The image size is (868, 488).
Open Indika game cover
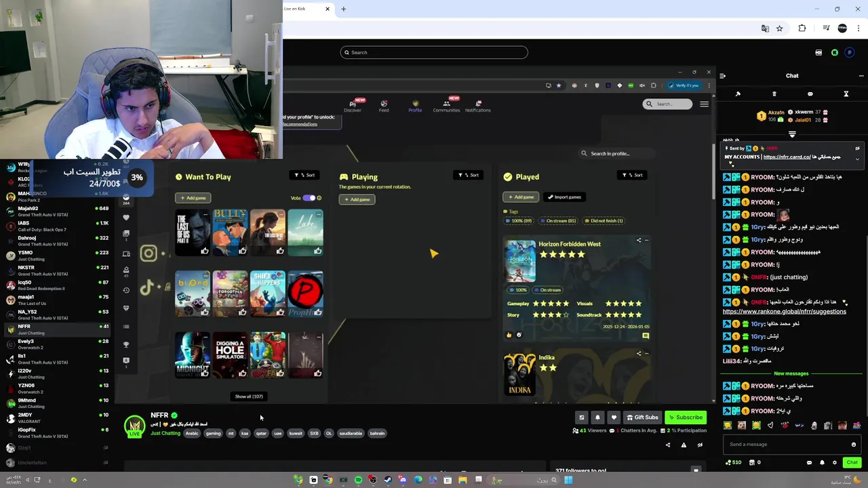[520, 373]
